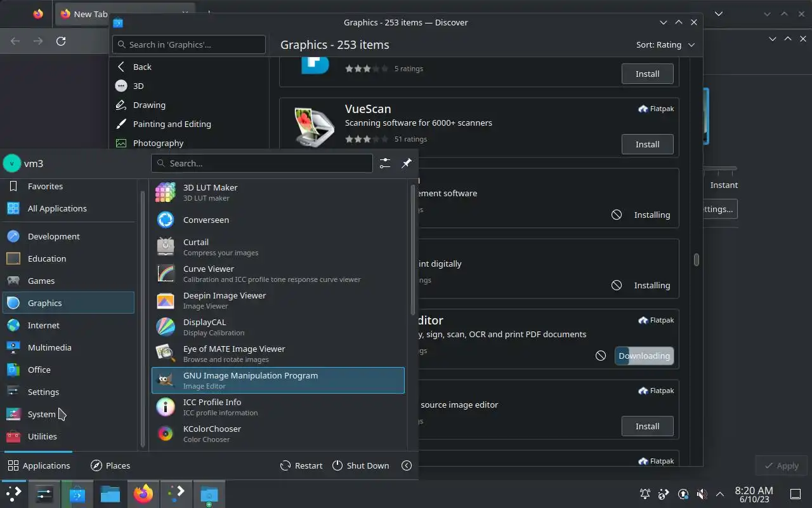Select the Drawing category in Discover
This screenshot has height=508, width=812.
(x=189, y=105)
